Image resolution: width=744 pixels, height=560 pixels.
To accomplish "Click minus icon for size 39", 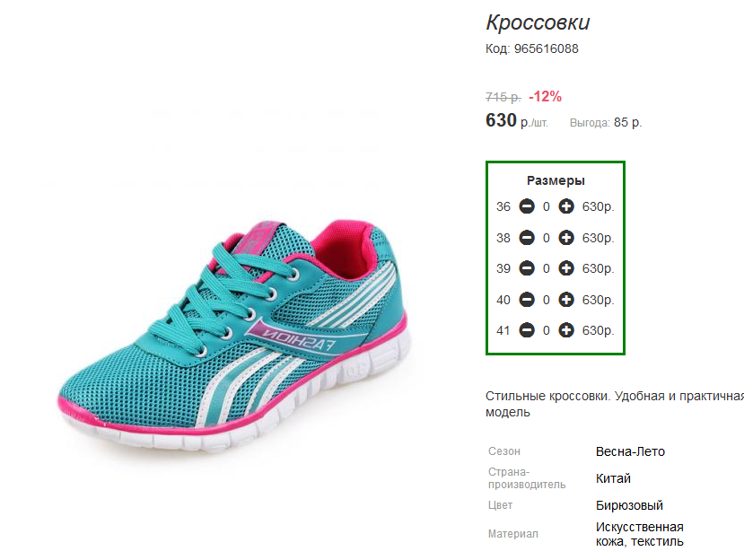I will [527, 268].
